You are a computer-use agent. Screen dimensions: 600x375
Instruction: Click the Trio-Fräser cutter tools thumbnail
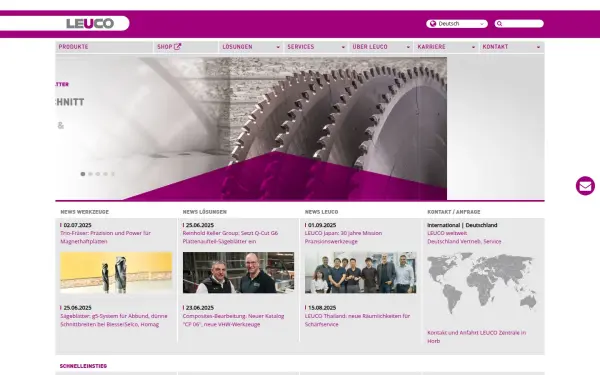[116, 272]
